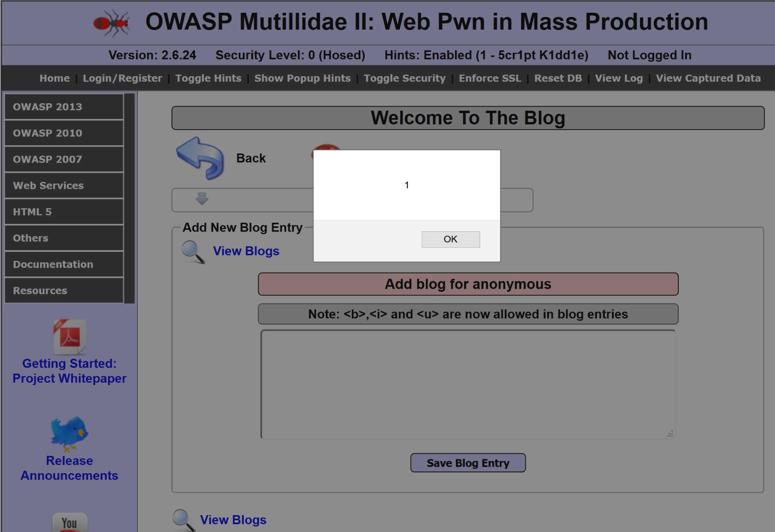Screen dimensions: 775x532
Task: Click Security Level: 0 (Hosed) text
Action: [290, 55]
